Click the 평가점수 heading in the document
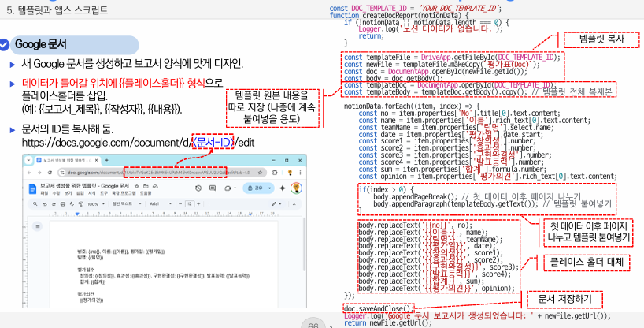 click(x=86, y=270)
